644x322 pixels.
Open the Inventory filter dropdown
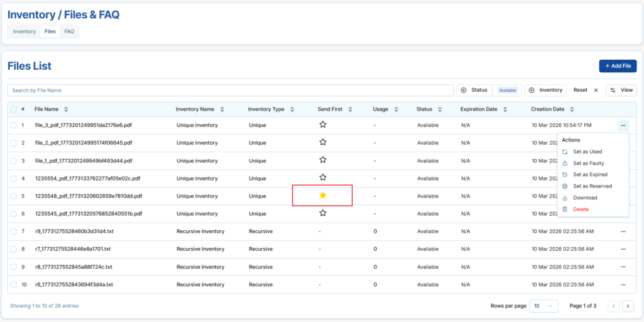tap(545, 90)
